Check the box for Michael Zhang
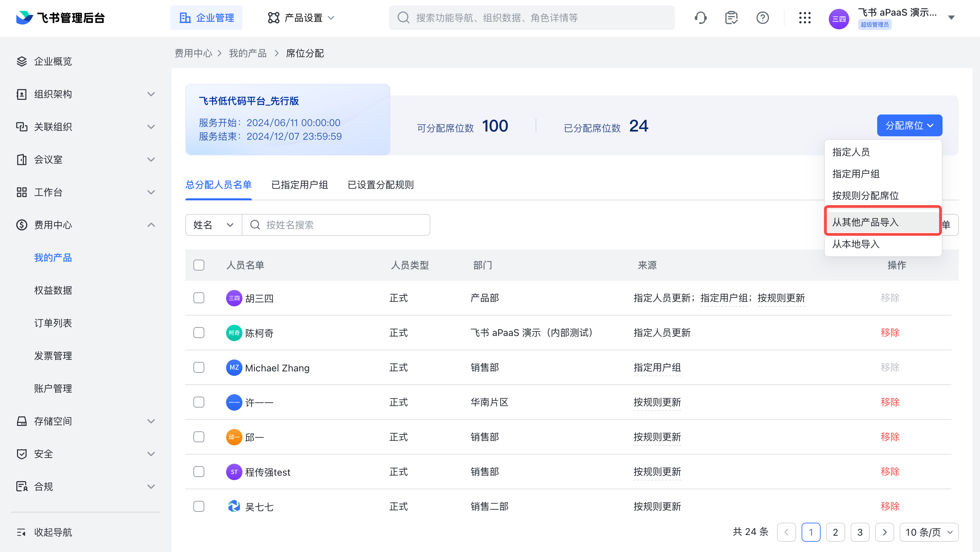This screenshot has height=552, width=980. [199, 368]
